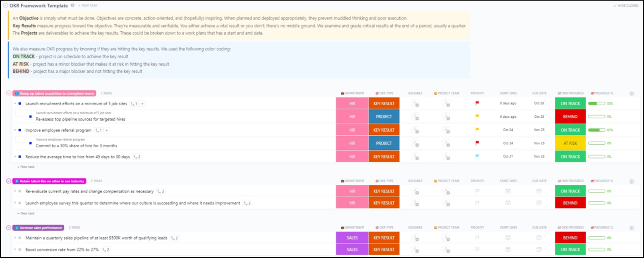Click status square of Re-assess top pipeline sources
Viewport: 644px width, 258px height.
click(31, 117)
